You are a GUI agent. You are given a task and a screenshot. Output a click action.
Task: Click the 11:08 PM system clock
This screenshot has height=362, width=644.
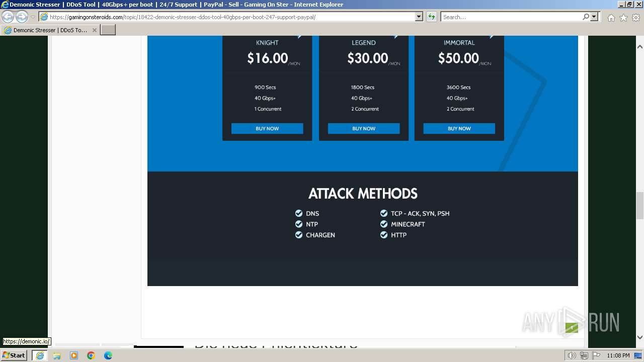pos(618,355)
